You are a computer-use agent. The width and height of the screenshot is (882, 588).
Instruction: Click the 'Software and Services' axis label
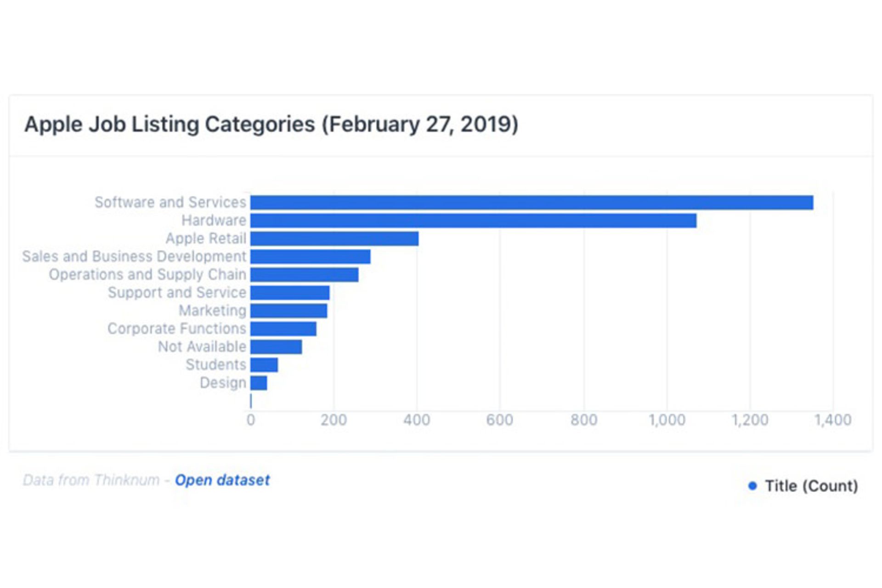170,202
